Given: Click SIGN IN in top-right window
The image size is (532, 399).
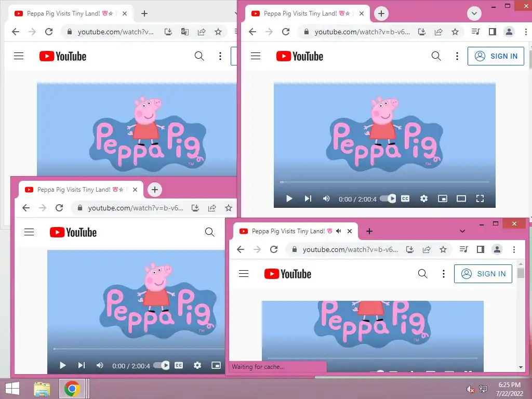Looking at the screenshot, I should [x=496, y=56].
